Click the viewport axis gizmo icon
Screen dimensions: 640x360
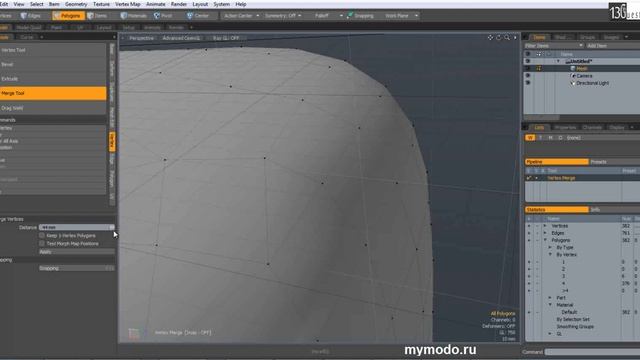[133, 333]
